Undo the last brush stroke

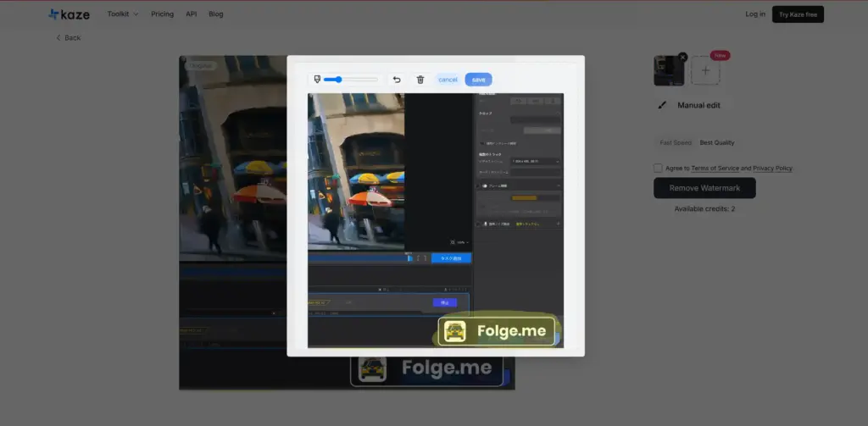click(x=397, y=80)
